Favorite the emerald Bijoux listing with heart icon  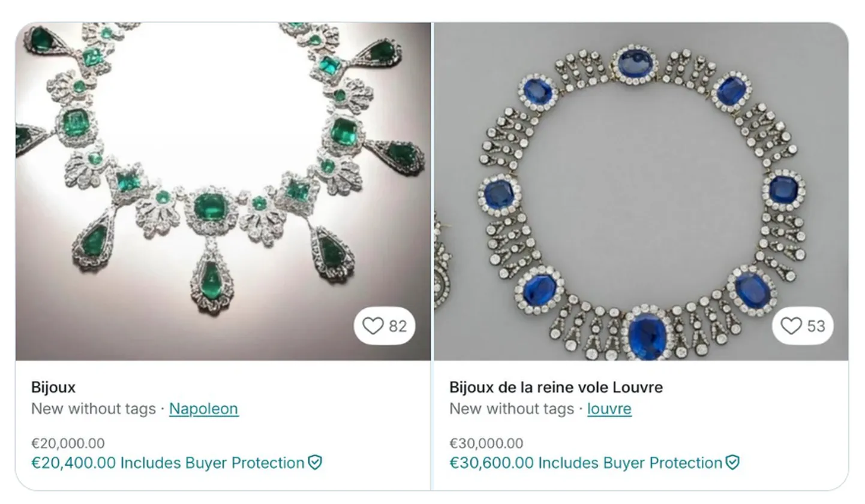point(373,326)
